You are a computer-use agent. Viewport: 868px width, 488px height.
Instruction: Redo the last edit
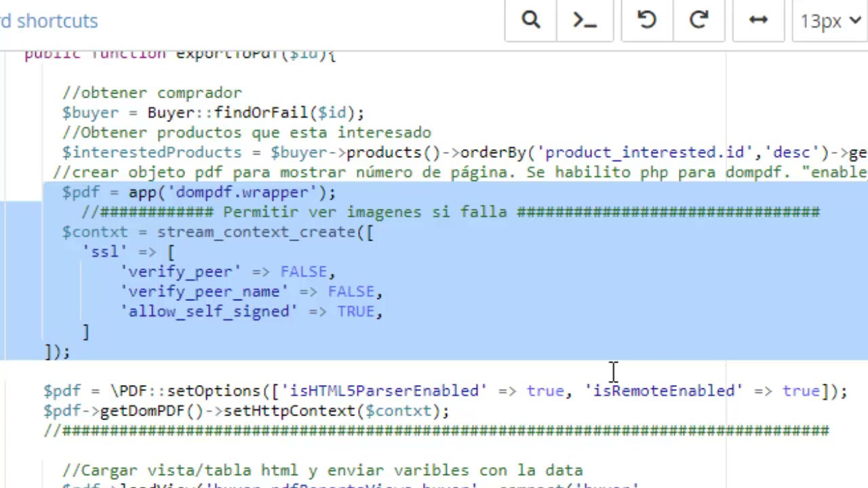pos(698,20)
